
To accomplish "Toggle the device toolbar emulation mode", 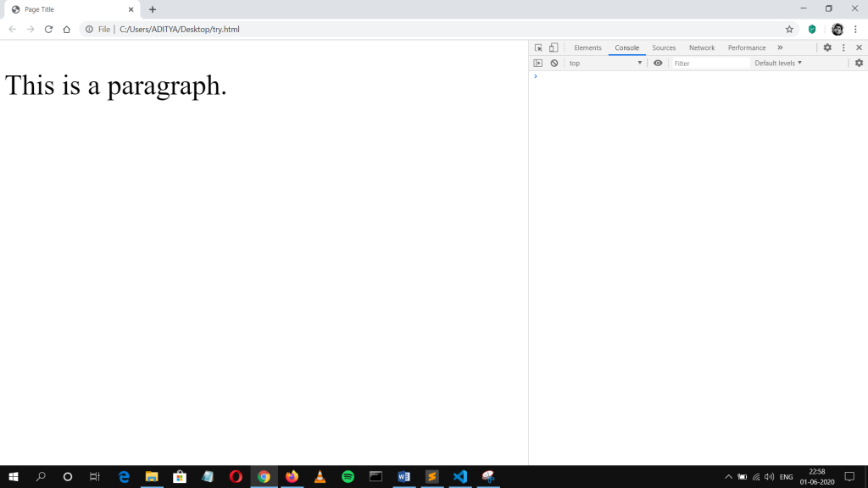I will pos(554,48).
